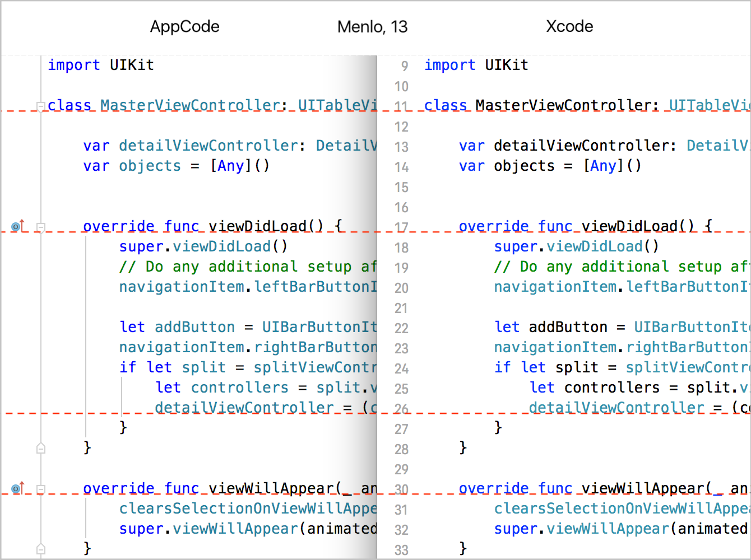
Task: Click 'override' before viewDidLoad in Xcode pane
Action: click(x=494, y=226)
